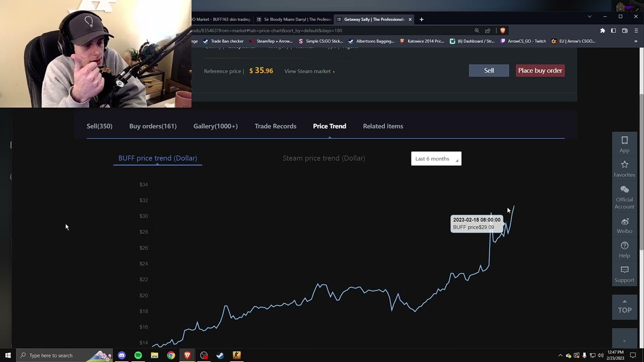
Task: Open the ArrowCS_GO Twitch bookmark
Action: coord(523,41)
